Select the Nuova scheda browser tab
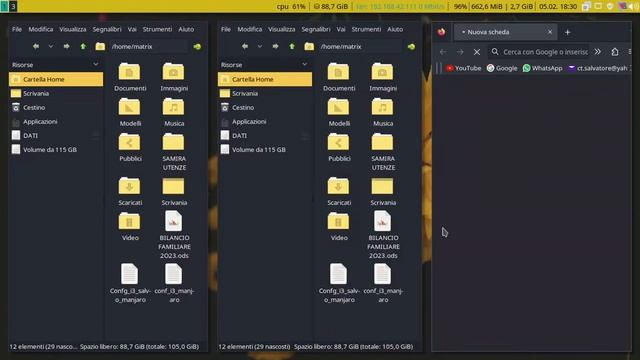640x360 pixels. tap(505, 32)
